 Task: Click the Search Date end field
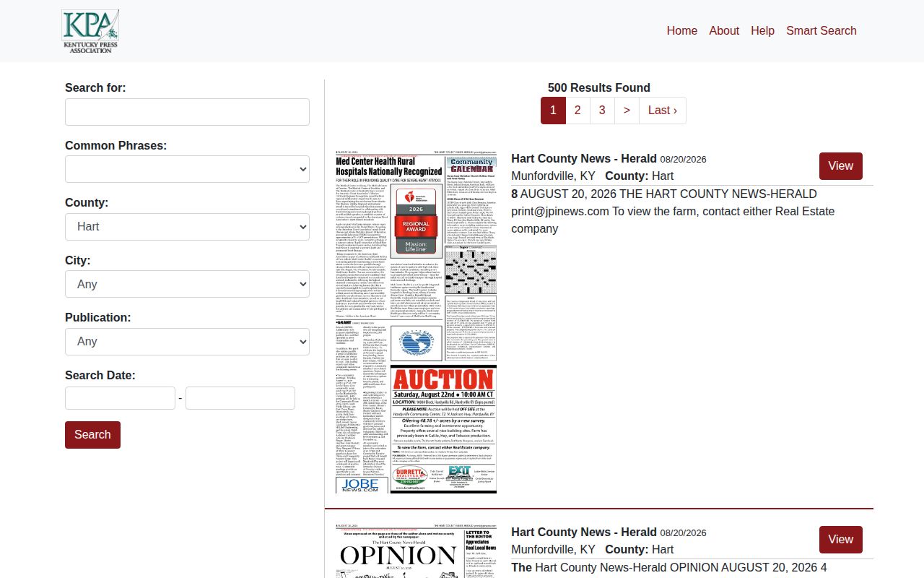240,398
